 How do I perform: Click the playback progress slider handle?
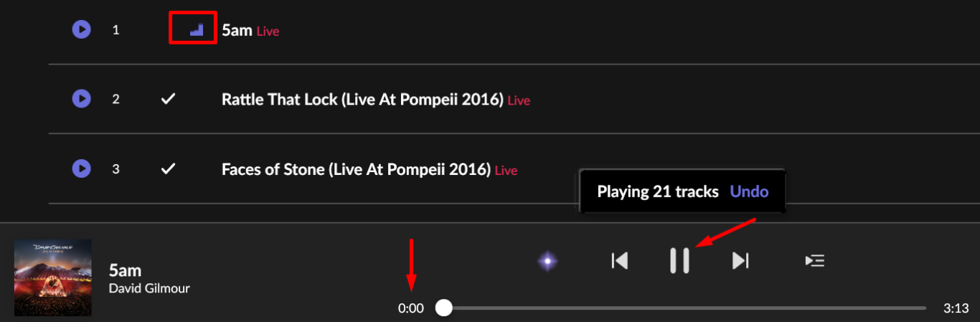(x=444, y=308)
